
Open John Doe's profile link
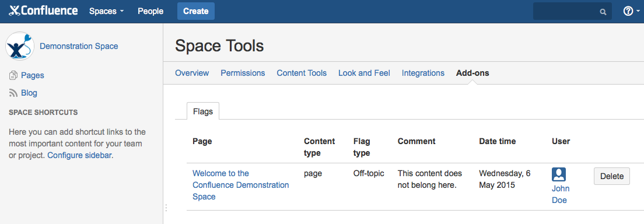point(561,194)
